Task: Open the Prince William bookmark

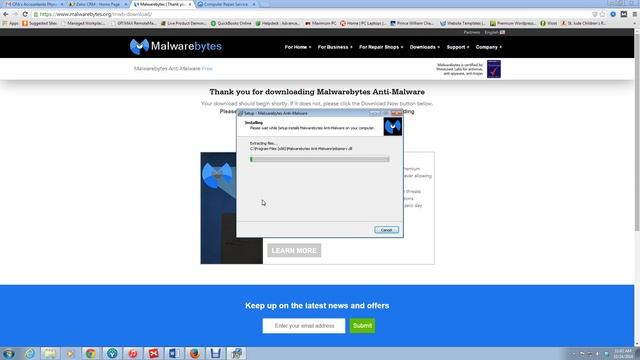Action: (412, 23)
